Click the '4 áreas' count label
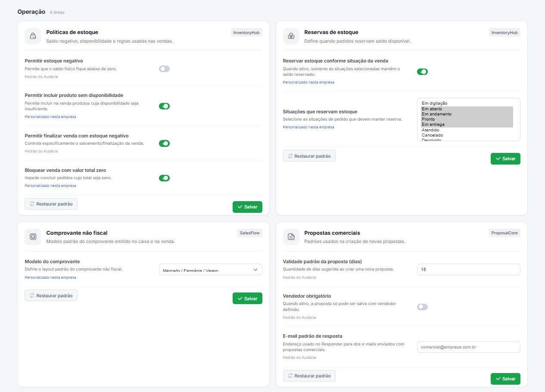The width and height of the screenshot is (545, 392). [x=57, y=12]
